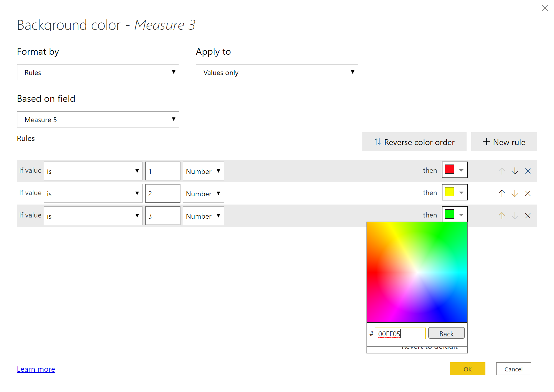Open the Number type dropdown for rule 3

coord(203,216)
